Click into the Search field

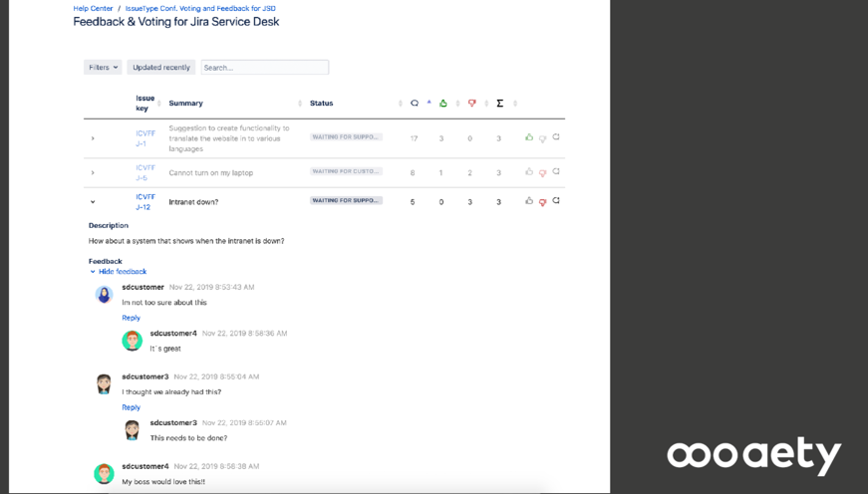coord(265,68)
